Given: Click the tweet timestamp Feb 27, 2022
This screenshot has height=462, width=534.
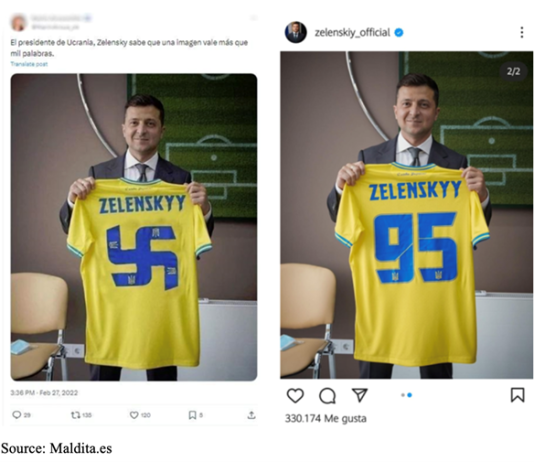Looking at the screenshot, I should [x=44, y=393].
